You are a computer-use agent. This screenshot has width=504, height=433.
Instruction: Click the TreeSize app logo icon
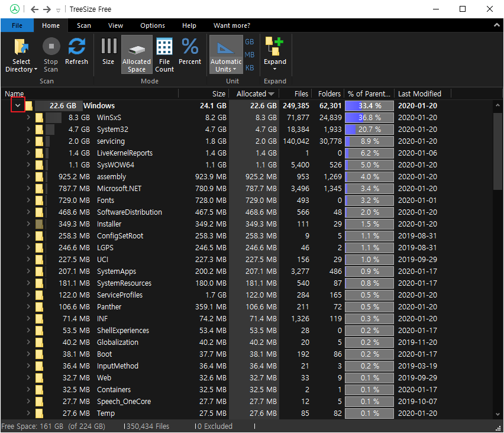(15, 9)
